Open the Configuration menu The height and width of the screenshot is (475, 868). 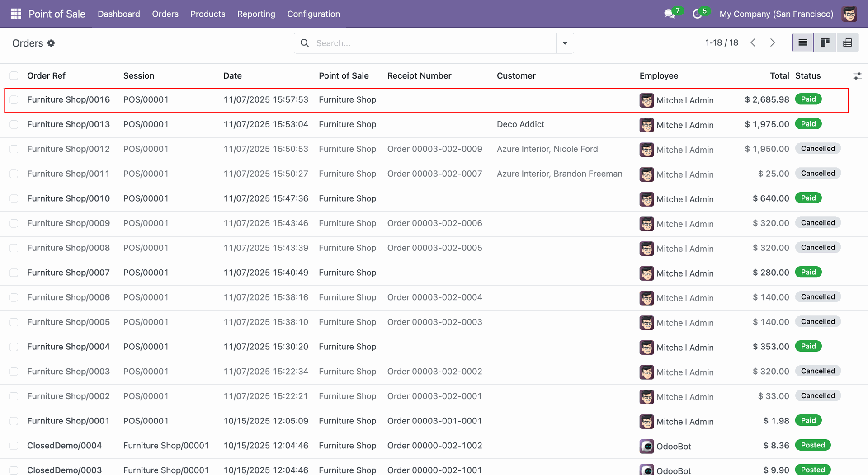pos(313,14)
